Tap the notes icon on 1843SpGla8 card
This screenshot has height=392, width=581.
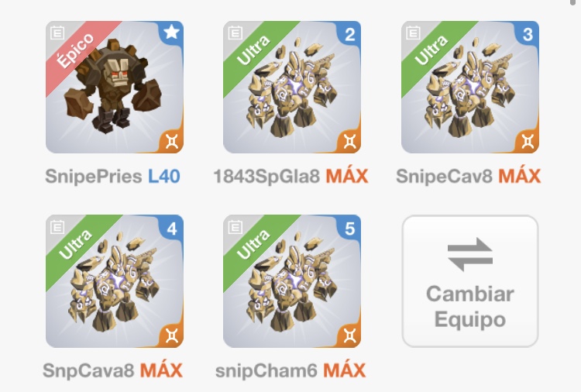tap(235, 33)
